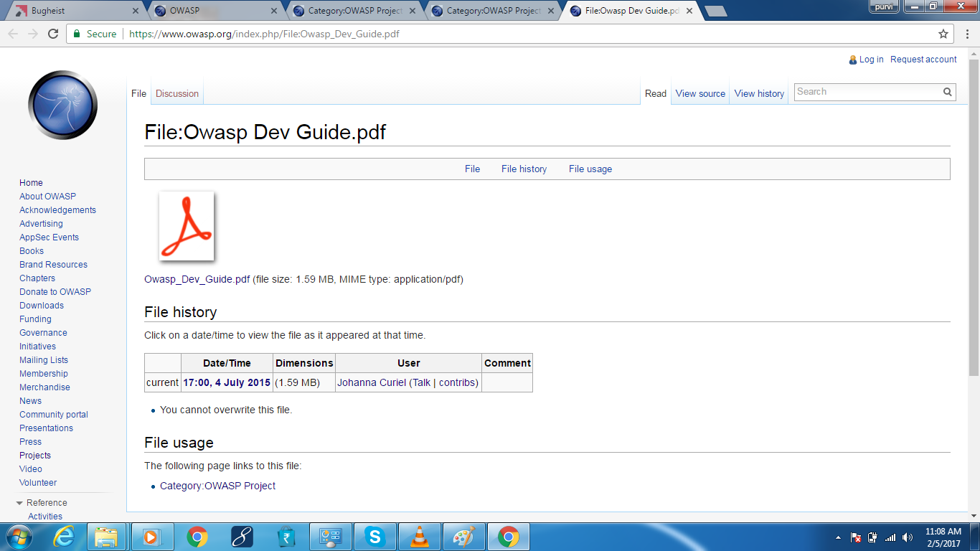Viewport: 980px width, 551px height.
Task: Open Paint from the taskbar
Action: (x=464, y=537)
